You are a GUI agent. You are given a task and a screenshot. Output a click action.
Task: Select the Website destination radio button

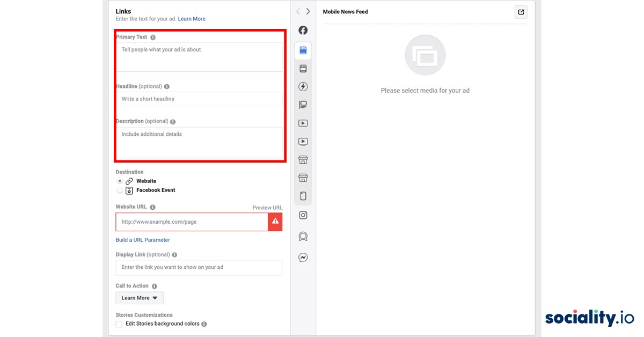pyautogui.click(x=119, y=181)
